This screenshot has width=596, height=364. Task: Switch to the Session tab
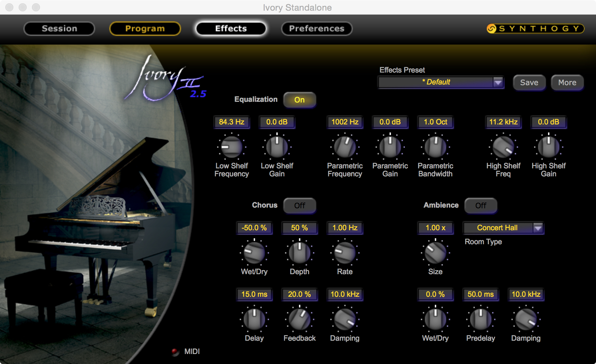(59, 29)
